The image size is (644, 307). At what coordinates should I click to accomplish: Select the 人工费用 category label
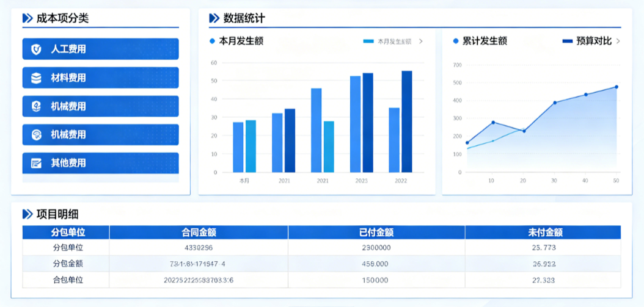[x=68, y=49]
